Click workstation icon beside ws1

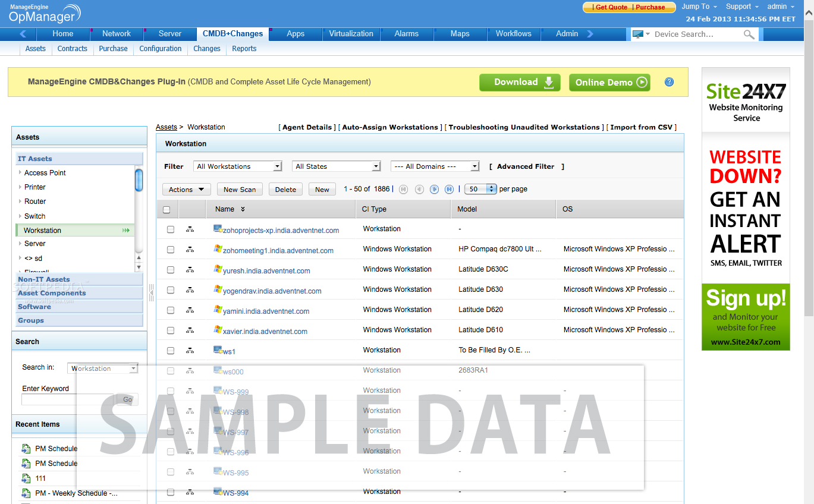click(218, 350)
